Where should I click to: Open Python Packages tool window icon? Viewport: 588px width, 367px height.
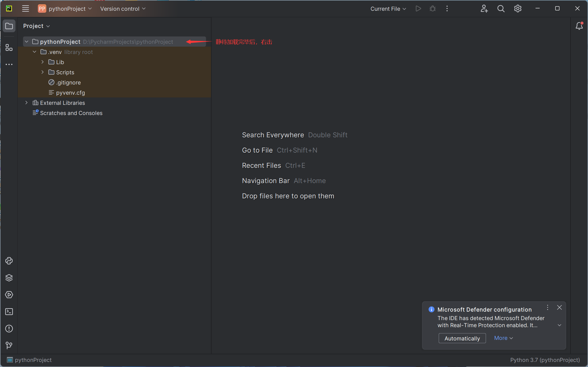point(9,278)
